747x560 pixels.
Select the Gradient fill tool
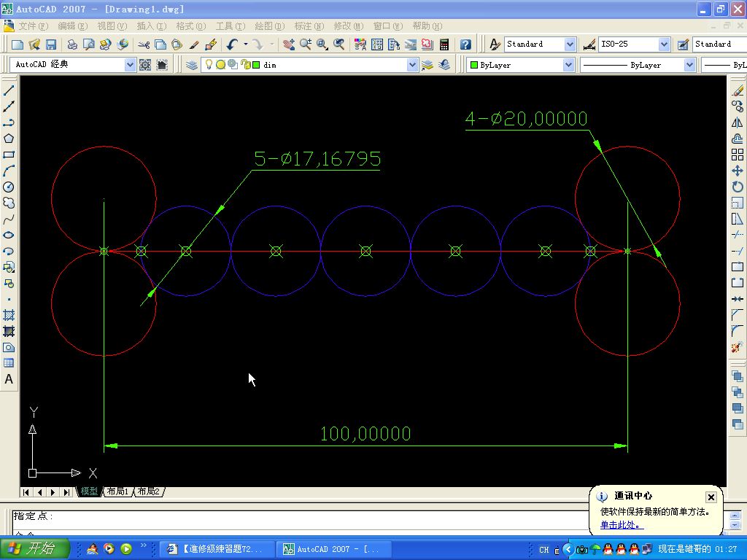coord(9,332)
